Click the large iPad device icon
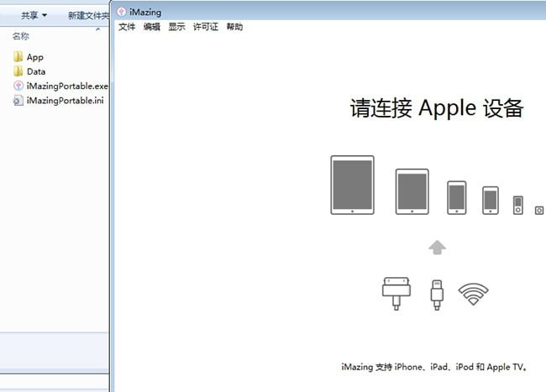Screen dimensions: 546x392 353,185
